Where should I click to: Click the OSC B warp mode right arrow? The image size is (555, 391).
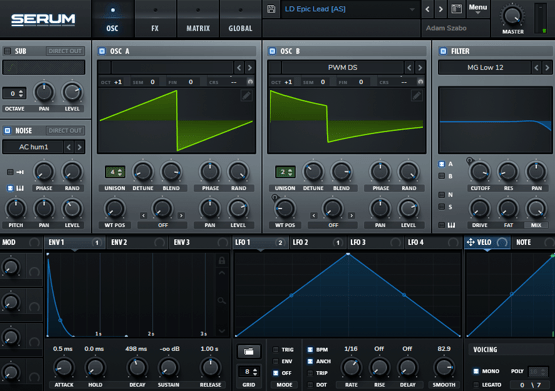coord(351,215)
